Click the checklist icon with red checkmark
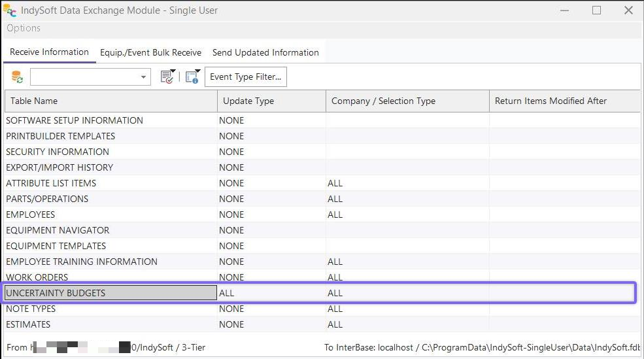 [167, 77]
